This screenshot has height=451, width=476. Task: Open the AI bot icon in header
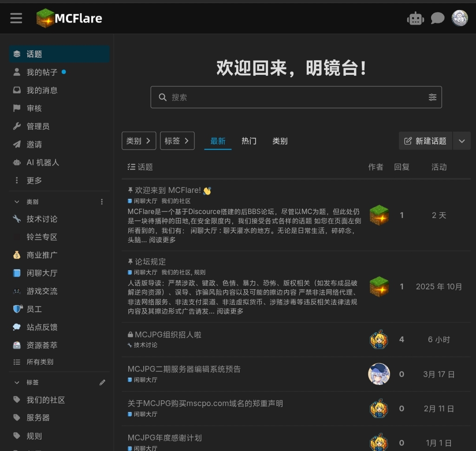415,19
